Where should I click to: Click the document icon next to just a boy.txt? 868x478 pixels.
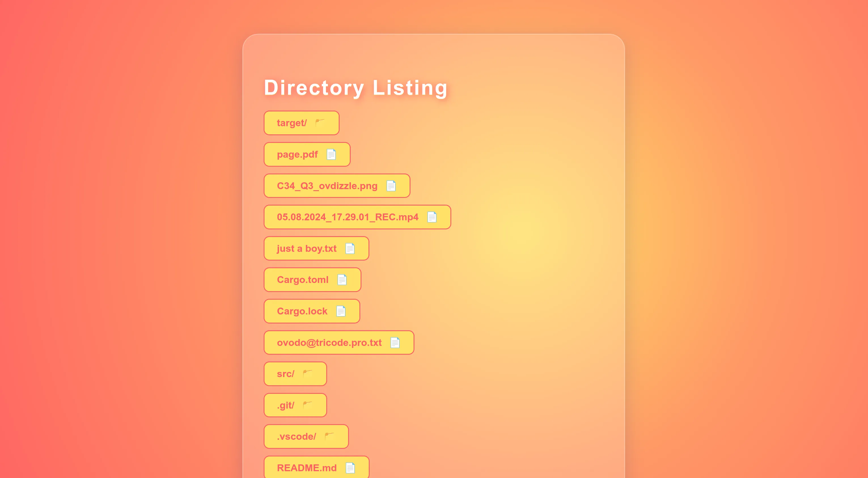click(350, 248)
